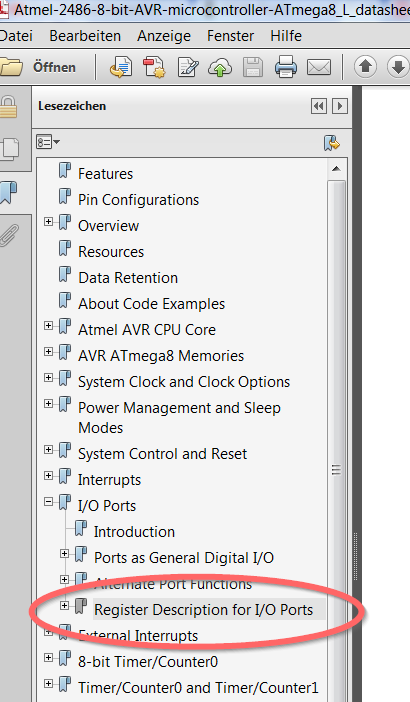Screen dimensions: 410x702
Task: Expand the bookmarks panel right-arrow button
Action: point(340,107)
